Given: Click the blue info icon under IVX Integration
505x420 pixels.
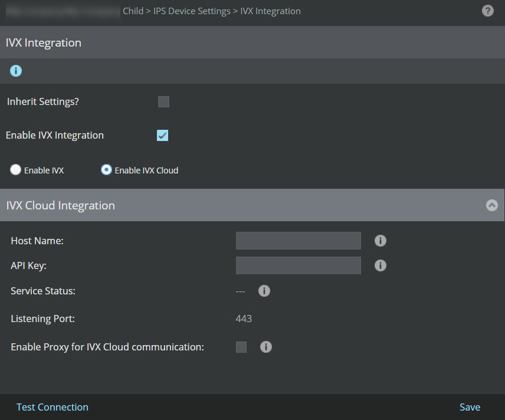Looking at the screenshot, I should point(16,71).
